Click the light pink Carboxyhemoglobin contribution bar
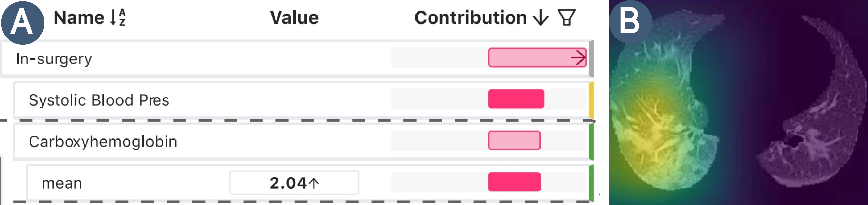This screenshot has height=205, width=868. pos(514,141)
